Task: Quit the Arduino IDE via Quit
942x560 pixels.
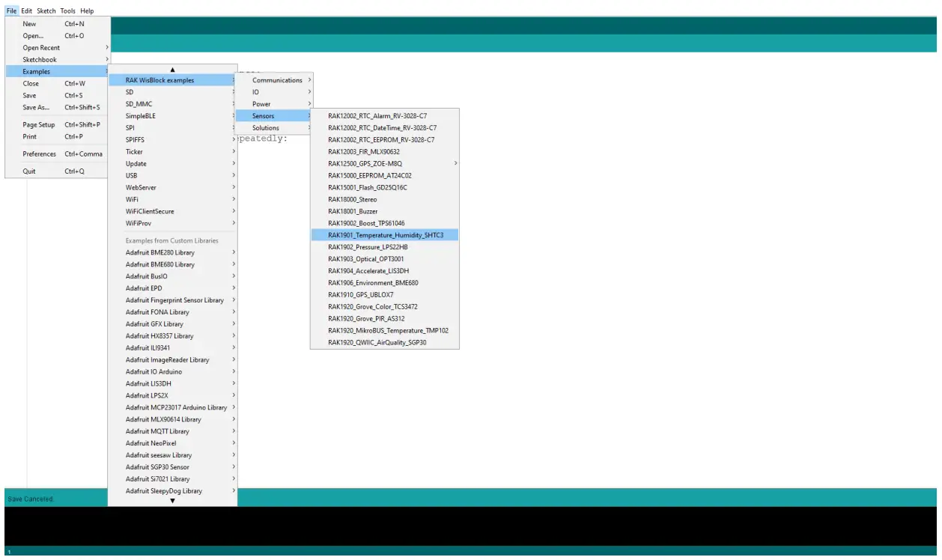Action: [58, 171]
